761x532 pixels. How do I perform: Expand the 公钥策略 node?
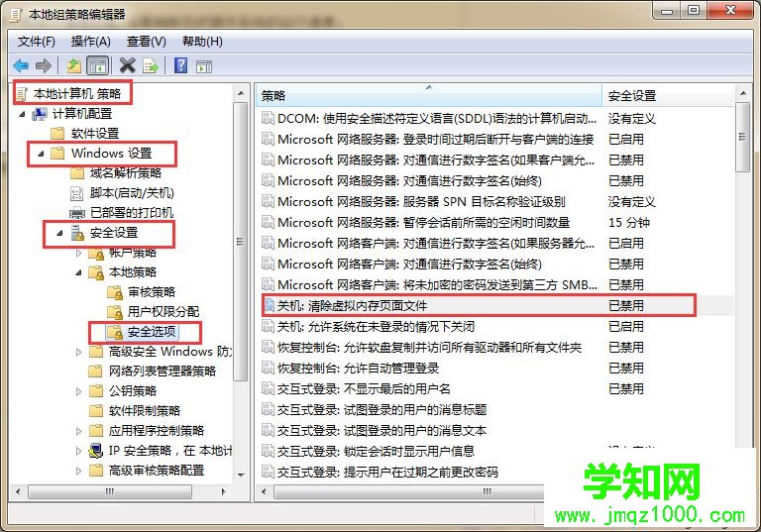(x=79, y=391)
